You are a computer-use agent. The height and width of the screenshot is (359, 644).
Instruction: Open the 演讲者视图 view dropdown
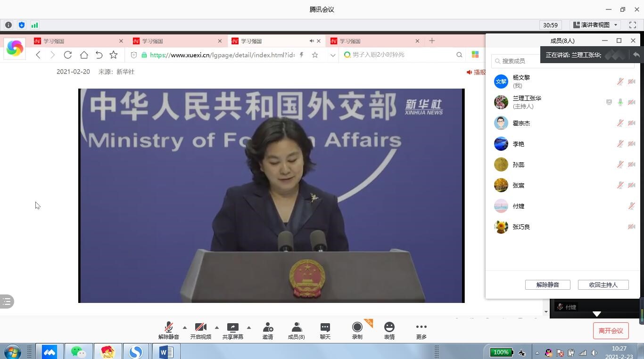coord(595,25)
